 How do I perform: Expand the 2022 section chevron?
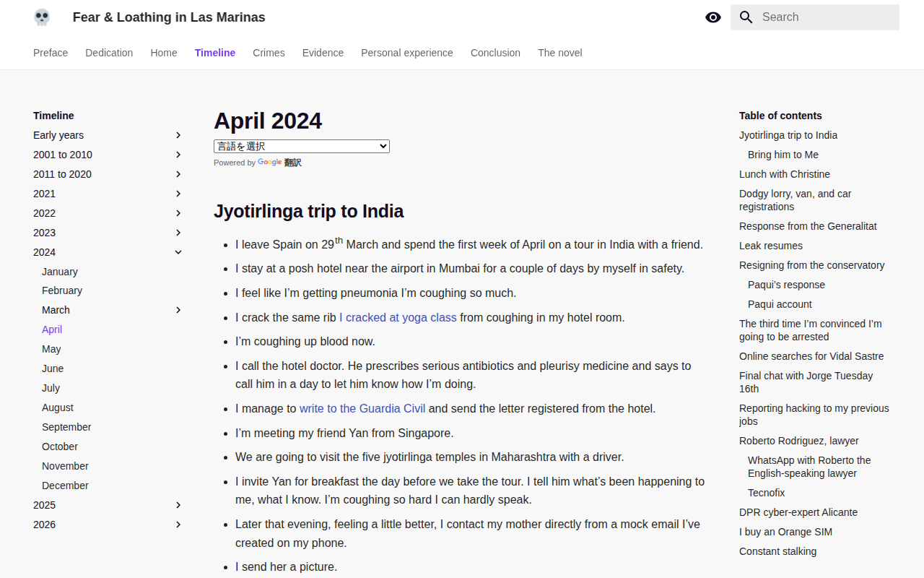pos(178,213)
